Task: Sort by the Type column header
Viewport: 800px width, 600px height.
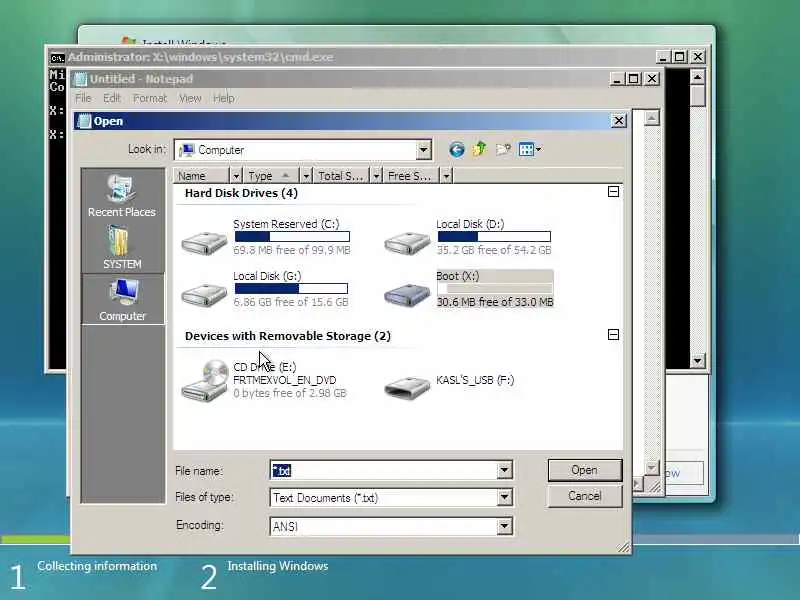Action: 272,176
